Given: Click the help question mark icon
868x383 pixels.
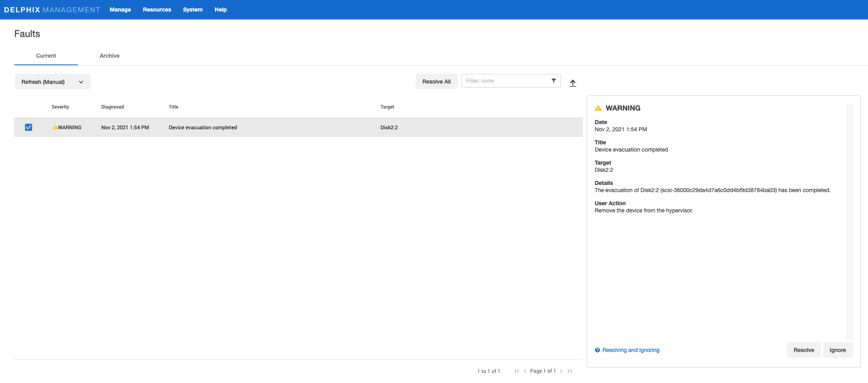Looking at the screenshot, I should pyautogui.click(x=597, y=350).
